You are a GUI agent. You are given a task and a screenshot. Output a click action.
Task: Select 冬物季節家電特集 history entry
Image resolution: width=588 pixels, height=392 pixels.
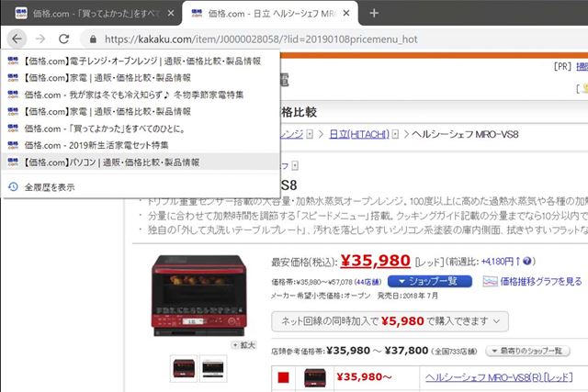coord(141,95)
